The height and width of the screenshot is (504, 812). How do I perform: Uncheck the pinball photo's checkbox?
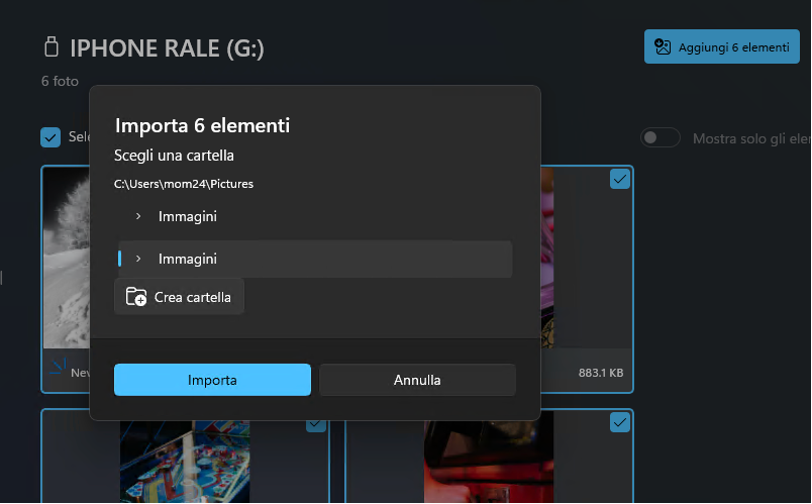pos(316,423)
